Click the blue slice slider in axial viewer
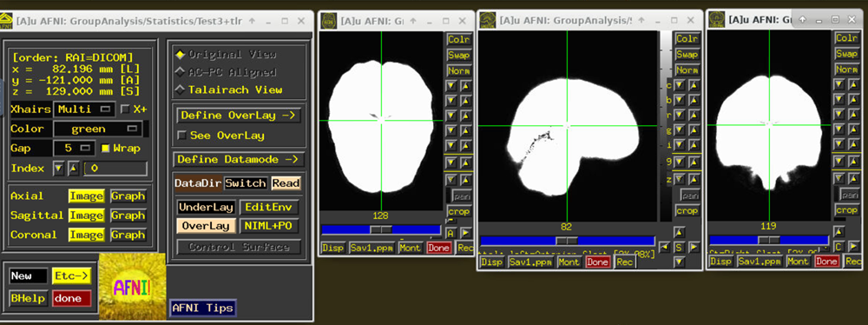Image resolution: width=868 pixels, height=325 pixels. [381, 229]
